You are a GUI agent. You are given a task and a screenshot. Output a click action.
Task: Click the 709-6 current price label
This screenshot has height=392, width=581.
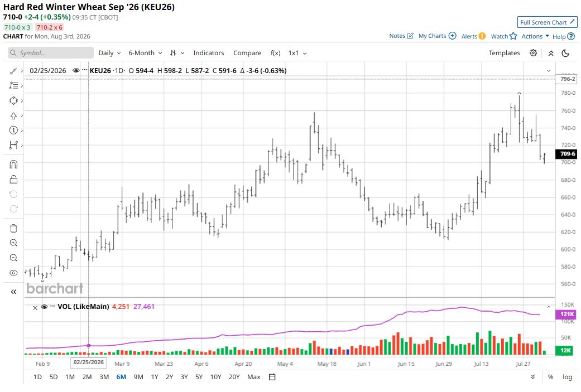point(566,154)
